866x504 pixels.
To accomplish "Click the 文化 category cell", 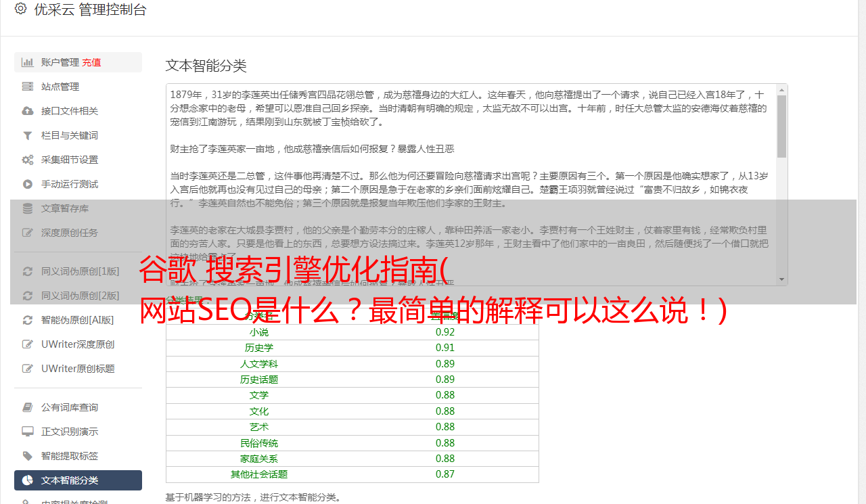I will click(x=259, y=411).
